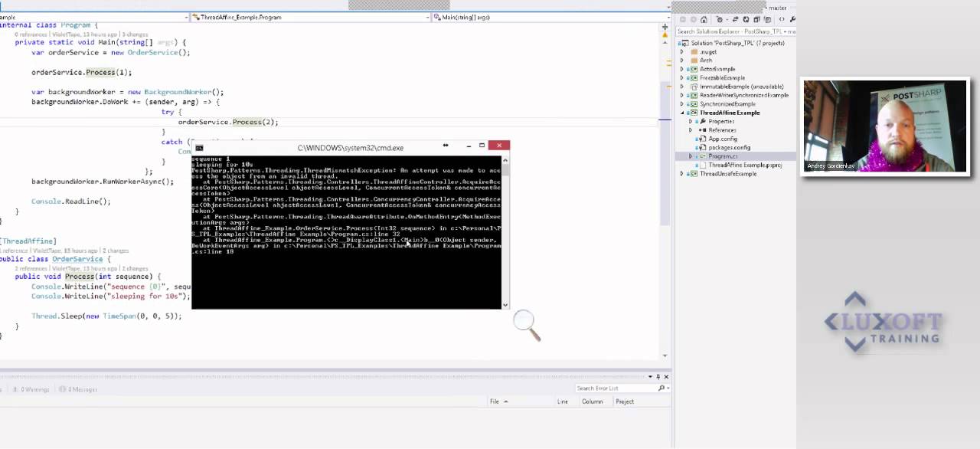
Task: Click the [ThreadAffine] attribute text
Action: (28, 241)
